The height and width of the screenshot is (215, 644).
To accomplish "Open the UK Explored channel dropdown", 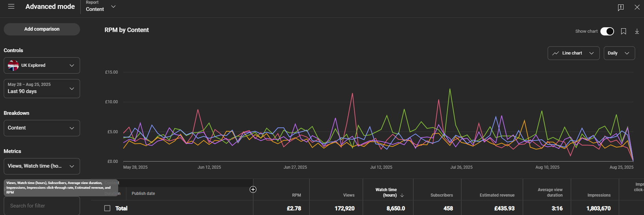I will (x=42, y=65).
